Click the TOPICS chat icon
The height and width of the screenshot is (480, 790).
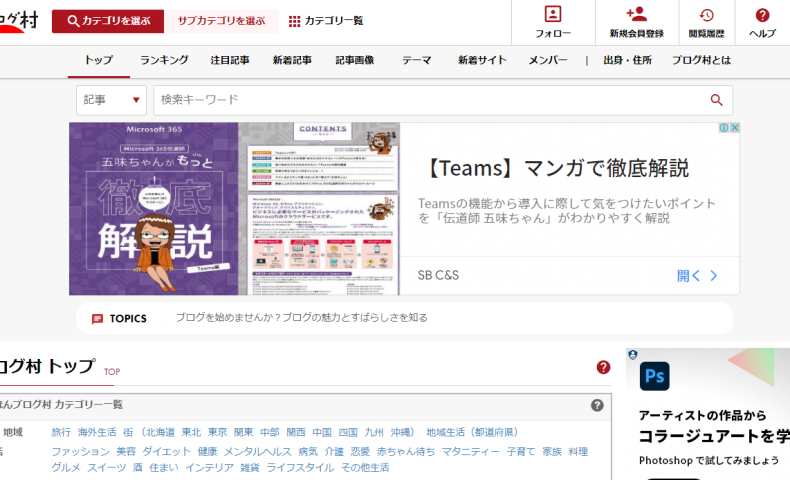pos(97,319)
